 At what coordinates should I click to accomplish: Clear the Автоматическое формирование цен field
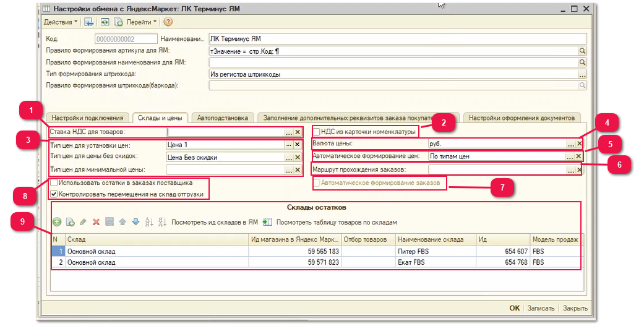pyautogui.click(x=578, y=157)
